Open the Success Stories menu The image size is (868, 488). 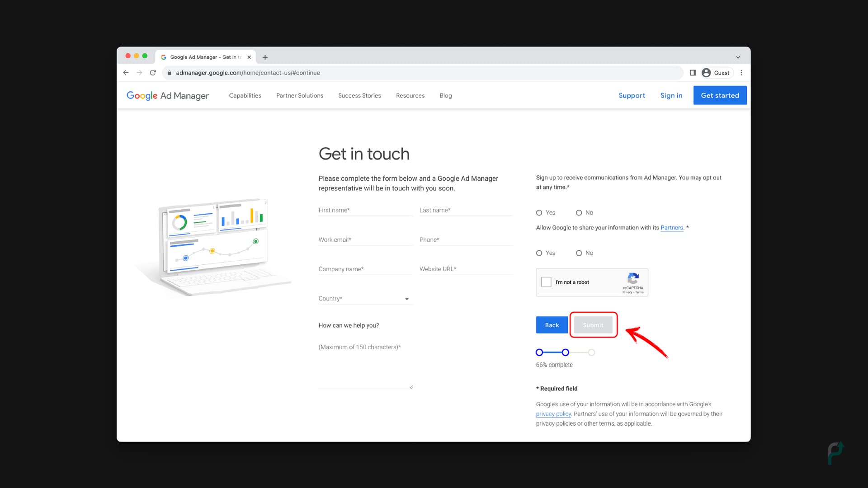pos(359,95)
